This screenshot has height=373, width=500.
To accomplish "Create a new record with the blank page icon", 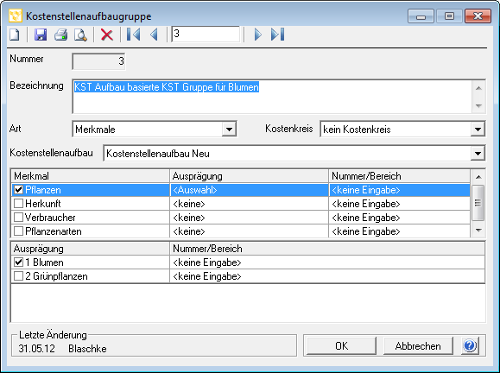I will 15,35.
